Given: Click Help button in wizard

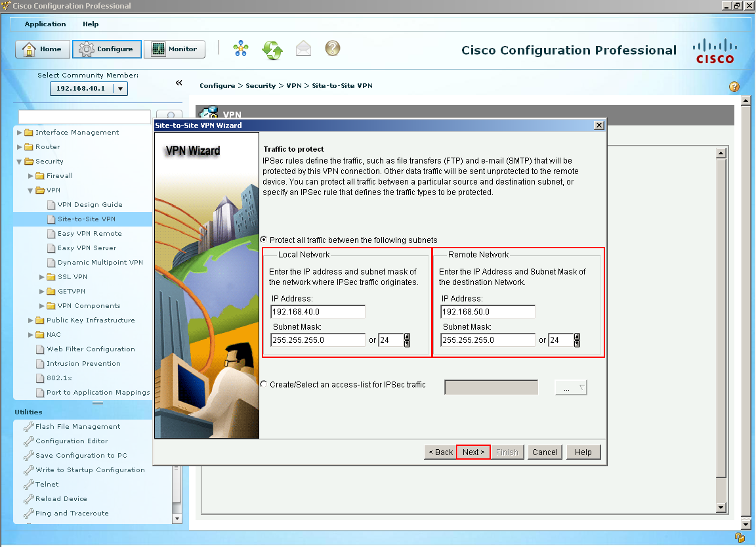Looking at the screenshot, I should pos(583,452).
